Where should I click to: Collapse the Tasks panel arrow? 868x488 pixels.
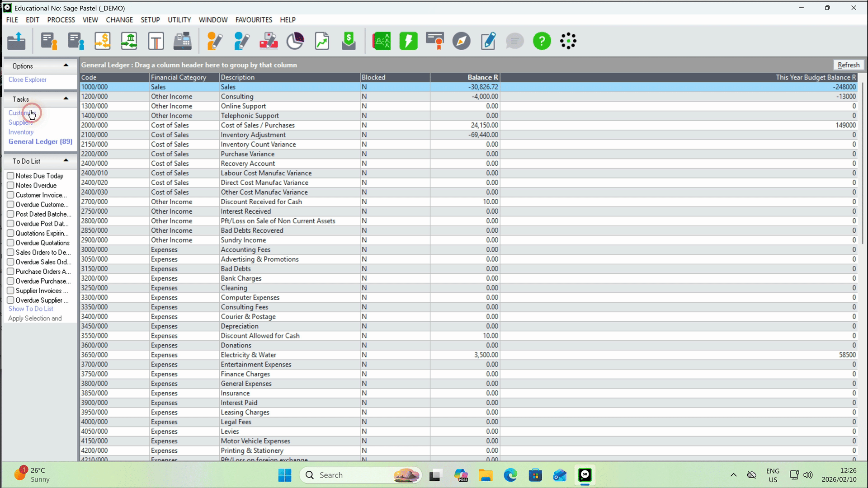click(x=66, y=99)
